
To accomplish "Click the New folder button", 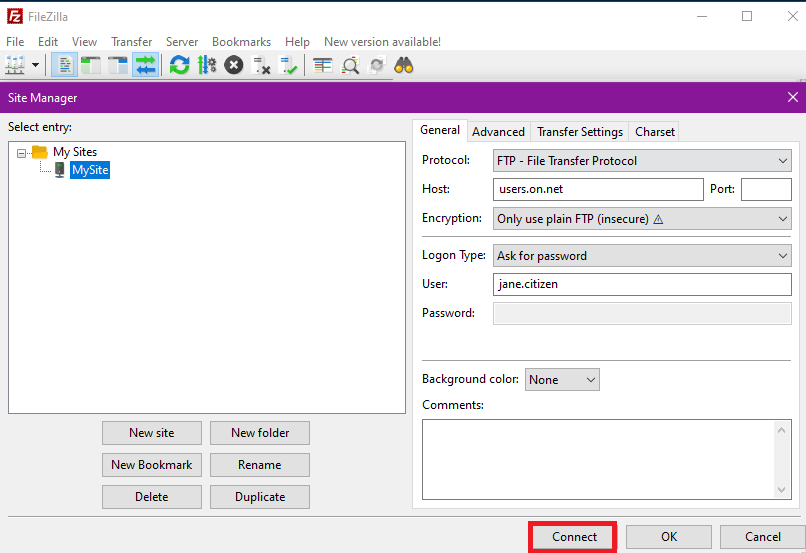I will tap(260, 433).
